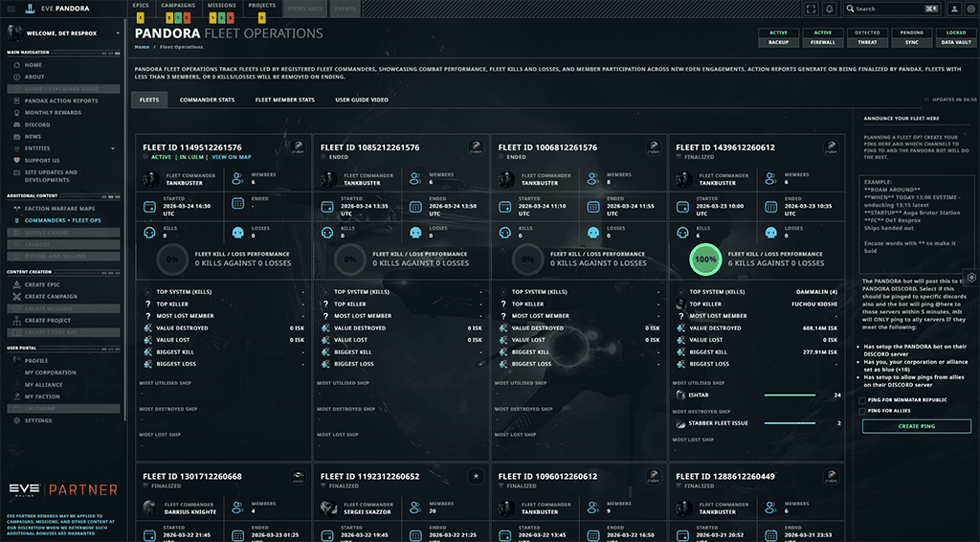
Task: Switch to the Fleet Member Stats tab
Action: (x=285, y=100)
